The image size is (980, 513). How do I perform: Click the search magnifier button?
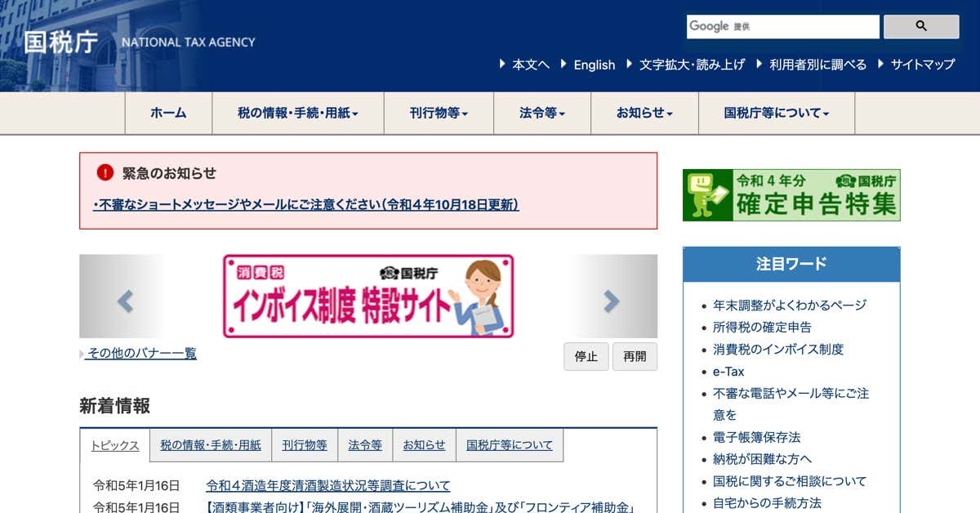[920, 26]
